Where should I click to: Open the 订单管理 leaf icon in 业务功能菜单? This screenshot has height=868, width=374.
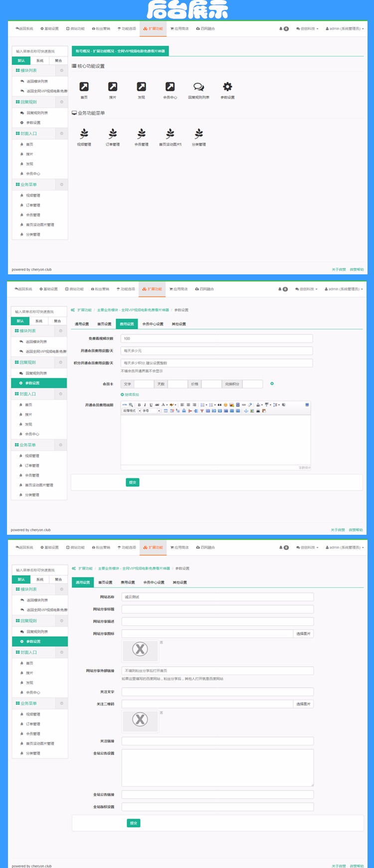113,134
